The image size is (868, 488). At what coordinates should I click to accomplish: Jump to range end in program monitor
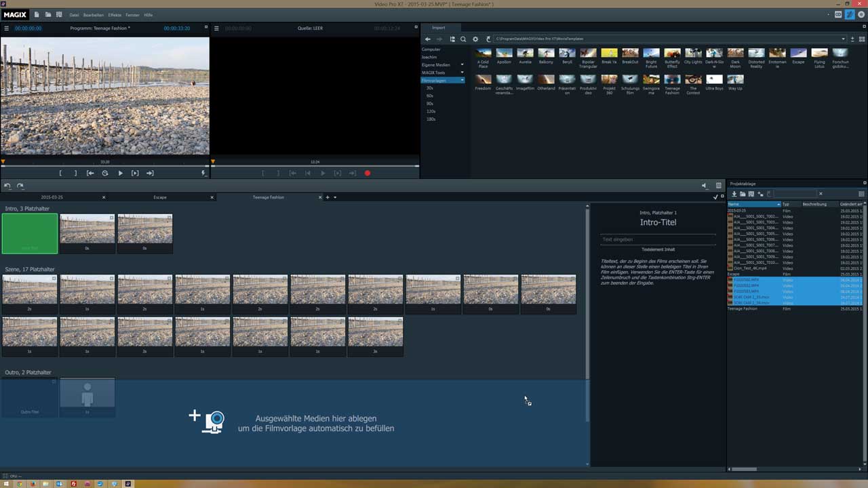pos(150,174)
